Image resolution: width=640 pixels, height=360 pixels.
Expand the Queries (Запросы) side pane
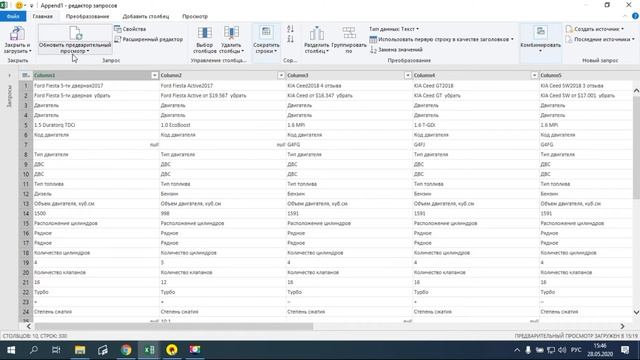coord(9,75)
